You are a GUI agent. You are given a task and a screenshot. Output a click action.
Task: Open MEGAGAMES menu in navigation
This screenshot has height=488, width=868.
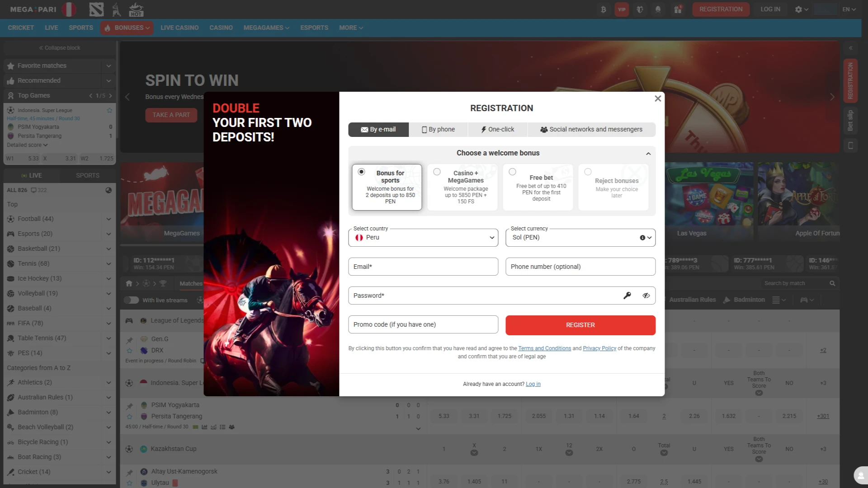[266, 28]
